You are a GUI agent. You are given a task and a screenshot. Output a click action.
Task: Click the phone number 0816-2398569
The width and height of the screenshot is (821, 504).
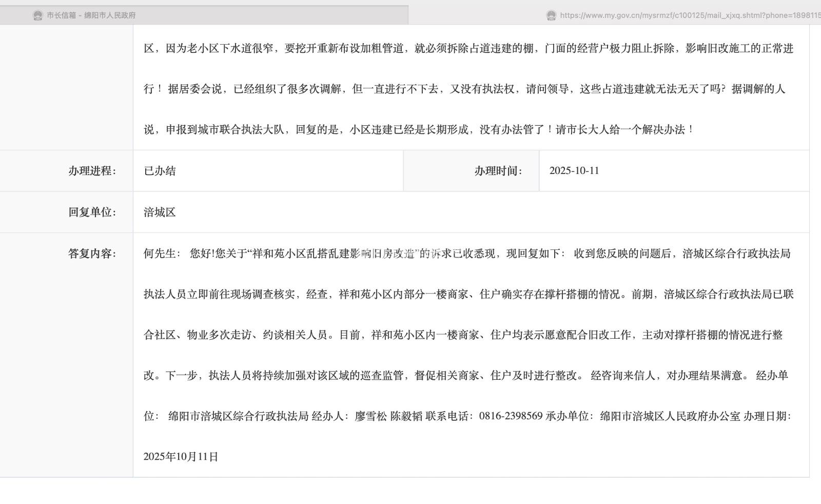511,416
